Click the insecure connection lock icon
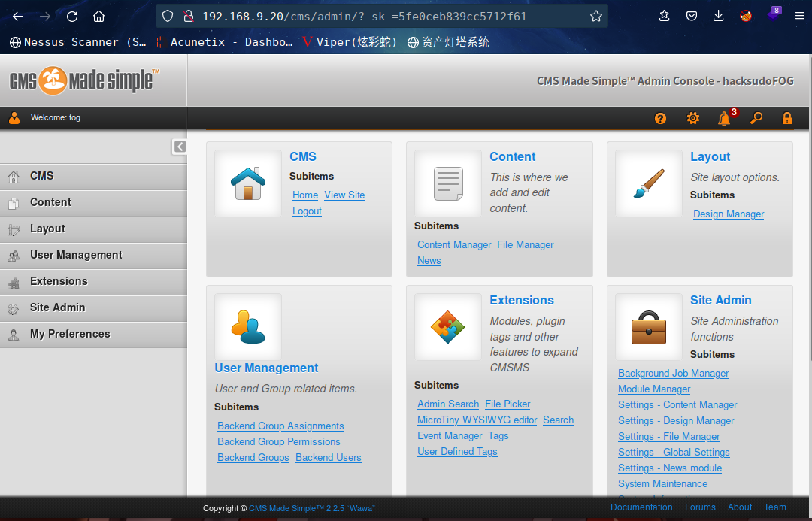The height and width of the screenshot is (521, 812). click(x=189, y=16)
